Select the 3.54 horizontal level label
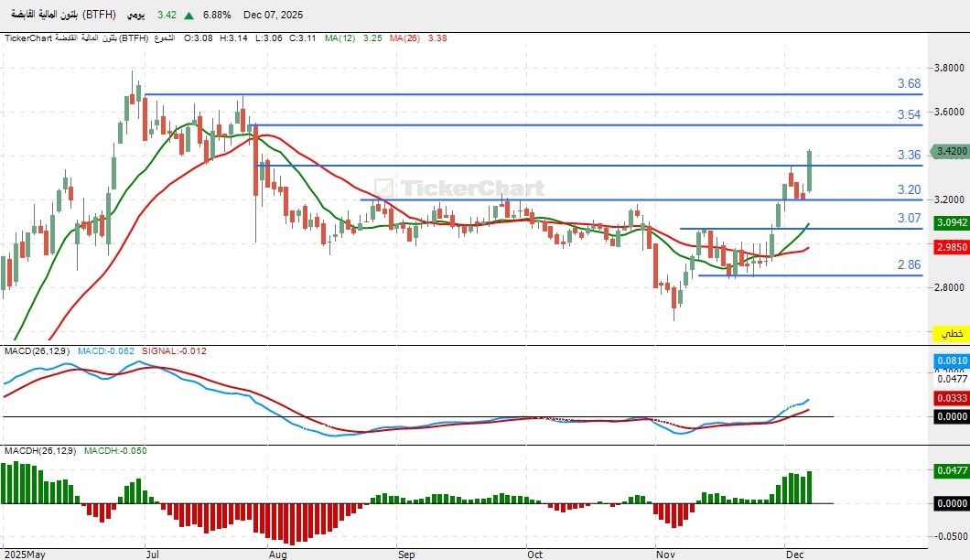The width and height of the screenshot is (970, 560). [909, 114]
